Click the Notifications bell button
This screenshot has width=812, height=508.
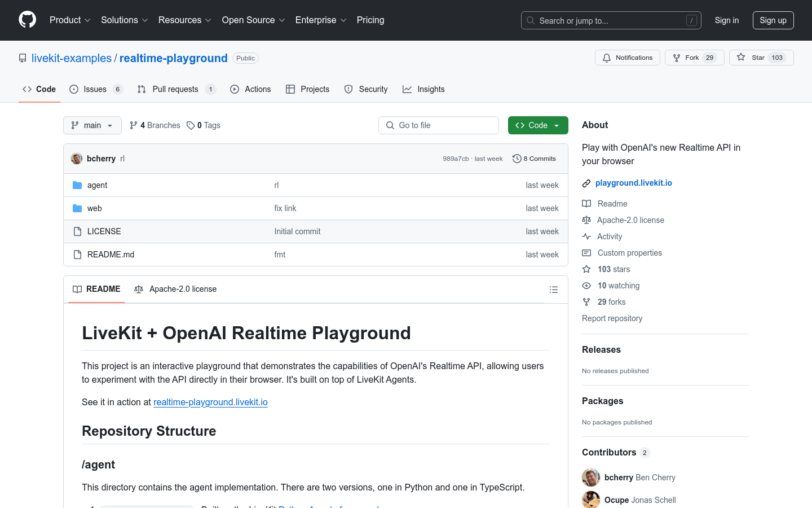[628, 58]
